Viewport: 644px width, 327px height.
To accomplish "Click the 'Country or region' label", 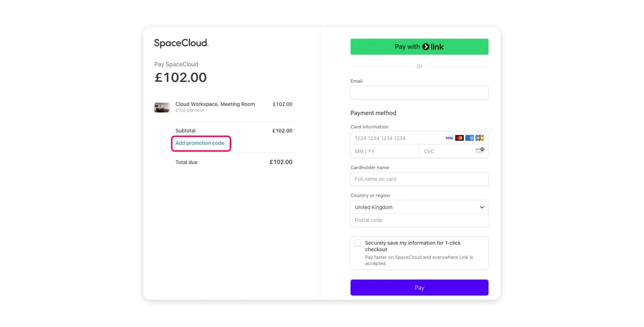I will 370,195.
